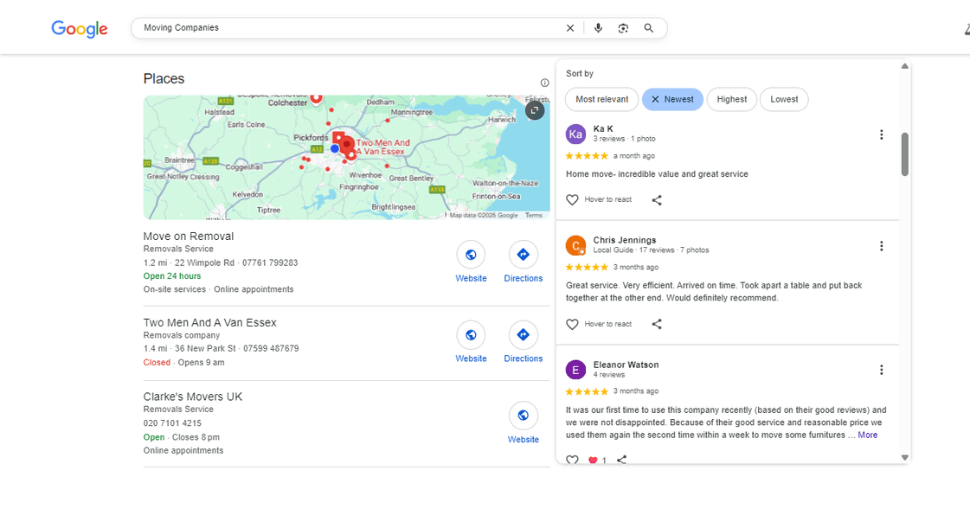Like Chris Jennings' review with heart
Viewport: 970px width, 517px height.
pos(572,324)
